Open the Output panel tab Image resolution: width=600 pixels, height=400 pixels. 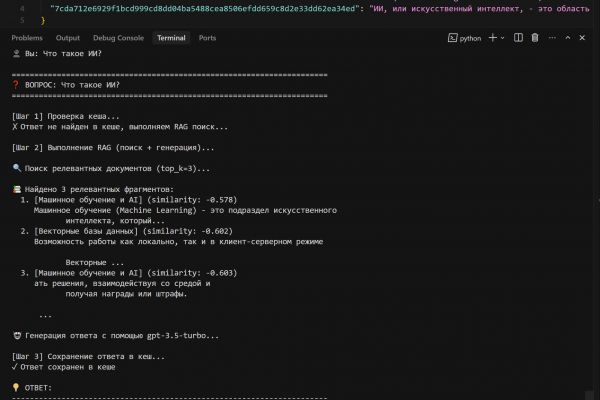[68, 38]
